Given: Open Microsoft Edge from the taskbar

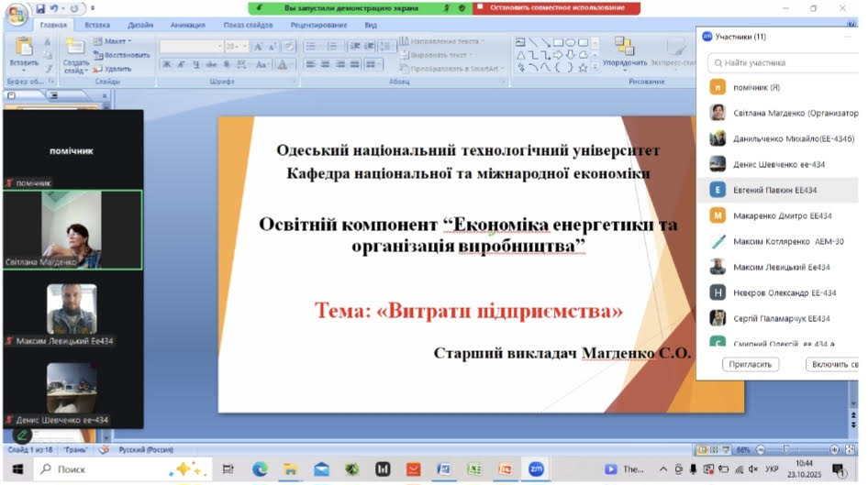Looking at the screenshot, I should (x=260, y=468).
